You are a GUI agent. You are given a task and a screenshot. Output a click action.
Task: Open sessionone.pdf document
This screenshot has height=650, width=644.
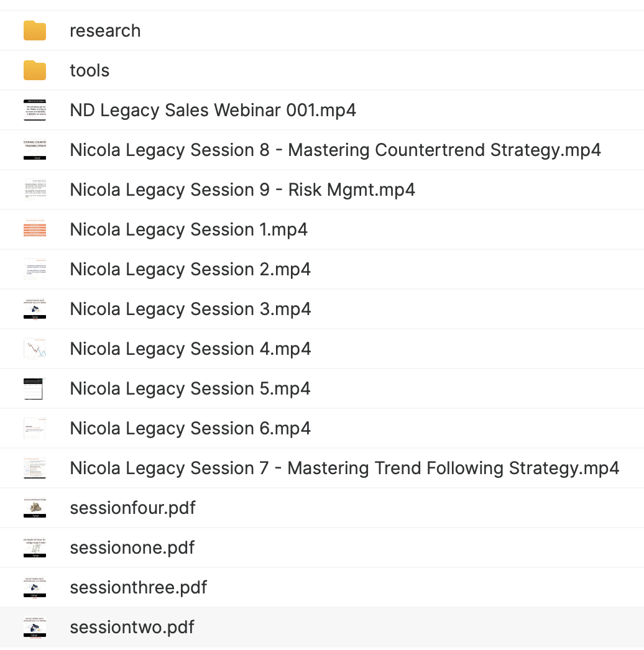[x=132, y=547]
